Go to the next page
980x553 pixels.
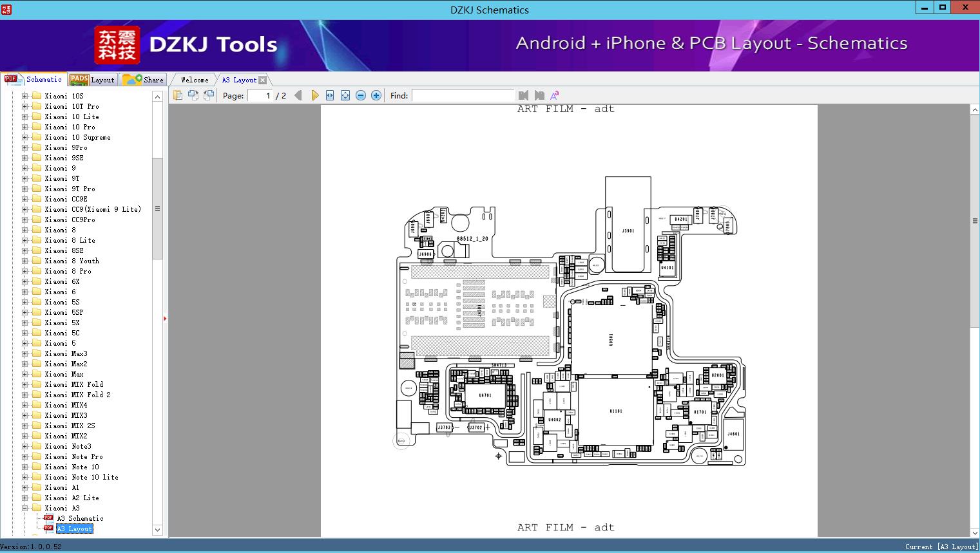point(314,95)
